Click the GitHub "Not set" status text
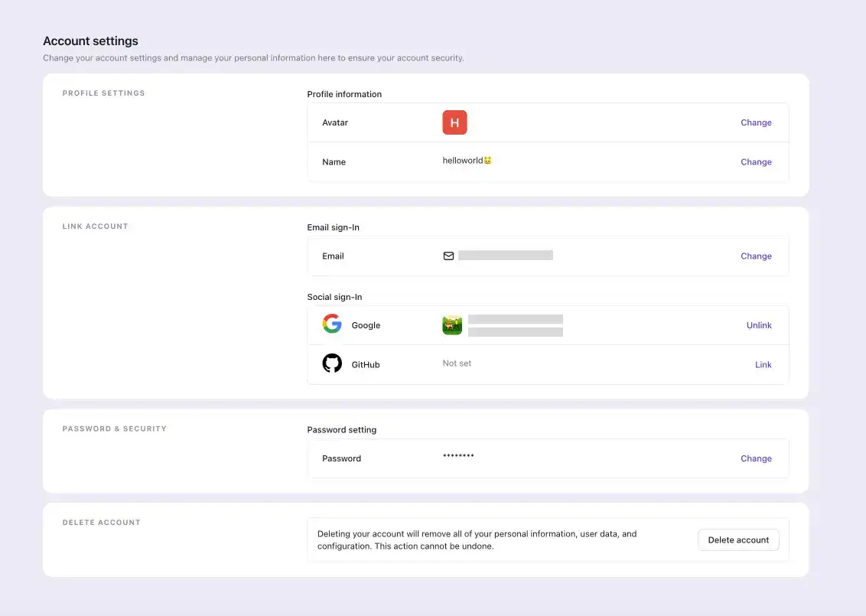The width and height of the screenshot is (866, 616). pos(457,363)
